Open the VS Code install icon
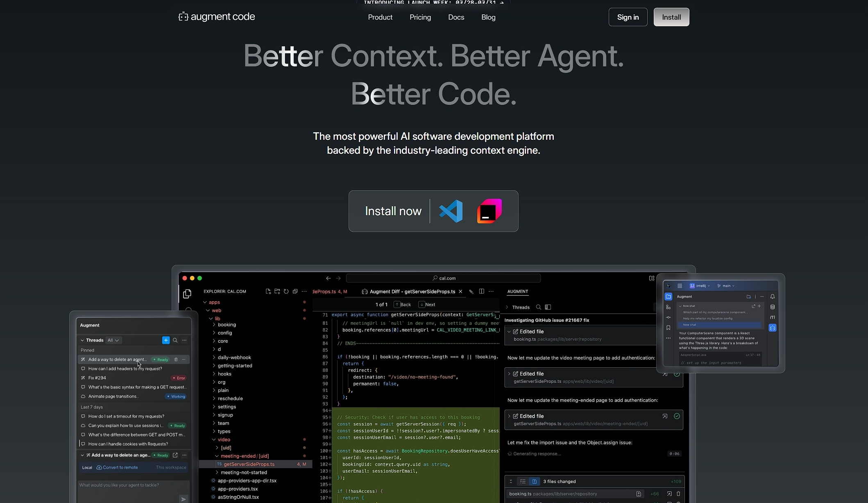Screen dimensions: 868x503 tap(451, 211)
